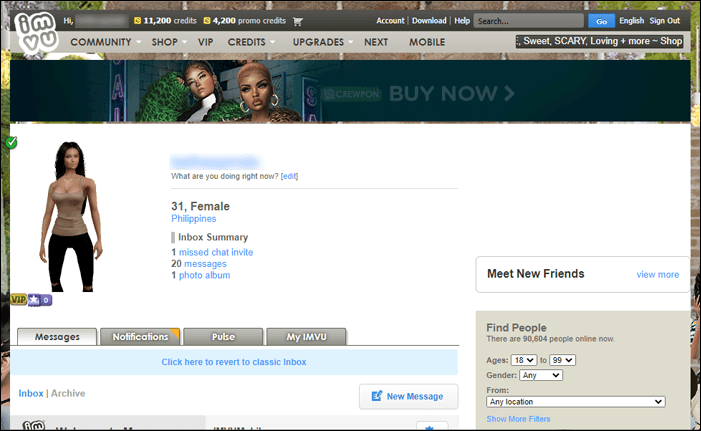Image resolution: width=701 pixels, height=431 pixels.
Task: Open the Gender dropdown
Action: tap(541, 375)
